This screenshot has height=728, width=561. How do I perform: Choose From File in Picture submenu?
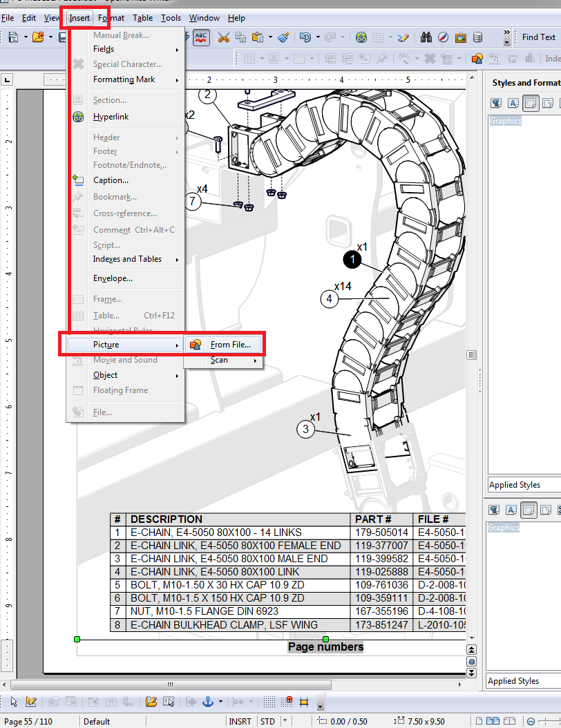[224, 345]
